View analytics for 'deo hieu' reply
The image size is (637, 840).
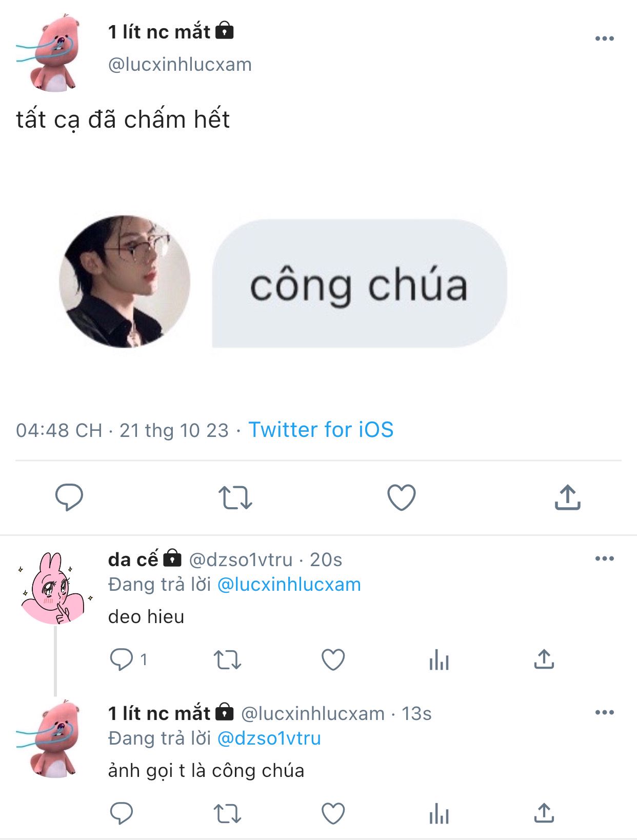click(x=439, y=659)
